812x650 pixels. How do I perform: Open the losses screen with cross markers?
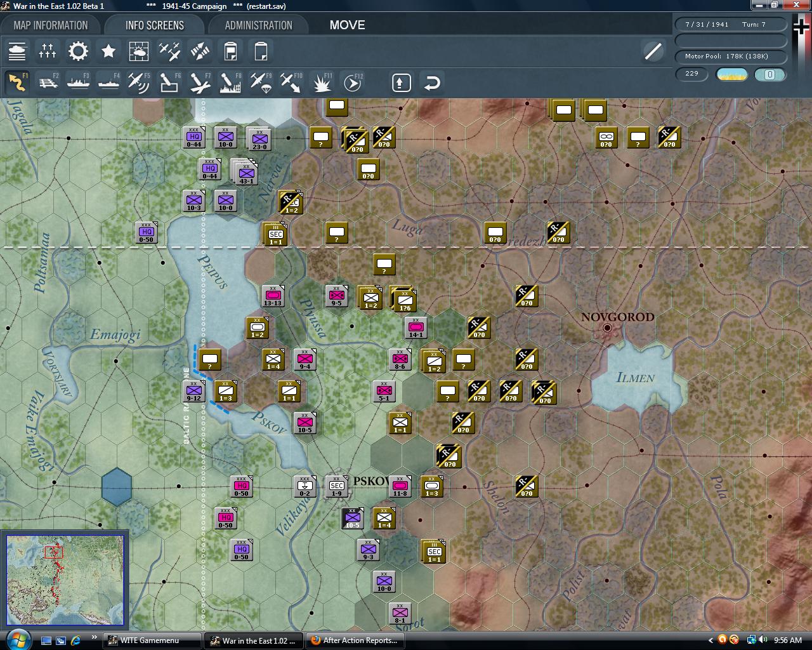48,51
